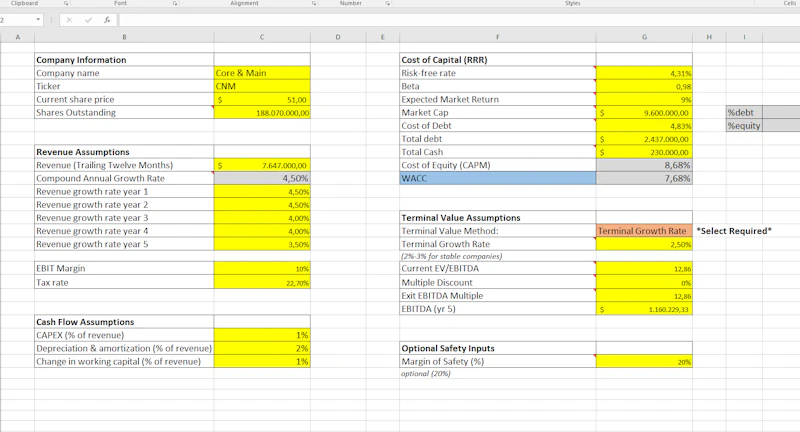Select the current share price value 51,00
This screenshot has width=800, height=432.
pos(262,99)
